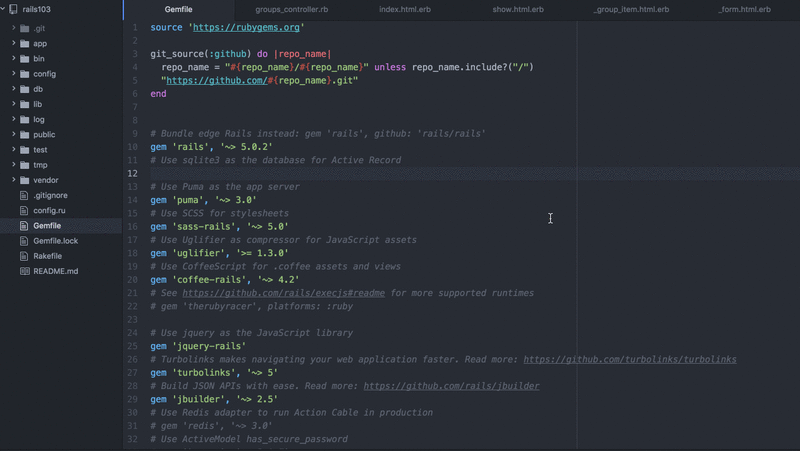Click line number 1 in the gutter
The width and height of the screenshot is (800, 451).
coord(135,28)
